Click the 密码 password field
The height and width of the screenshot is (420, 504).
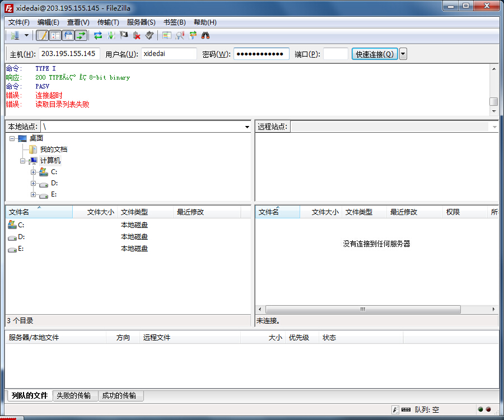(x=262, y=54)
